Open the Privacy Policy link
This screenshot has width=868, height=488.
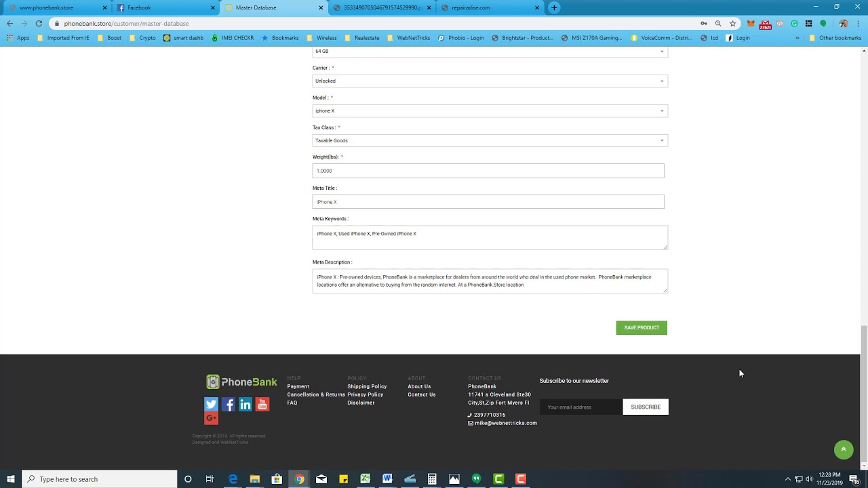pyautogui.click(x=366, y=394)
